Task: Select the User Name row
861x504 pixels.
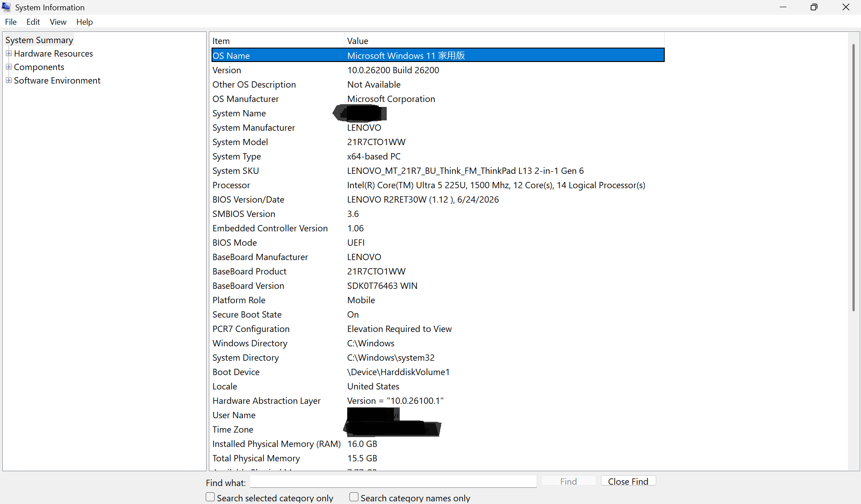Action: click(438, 415)
